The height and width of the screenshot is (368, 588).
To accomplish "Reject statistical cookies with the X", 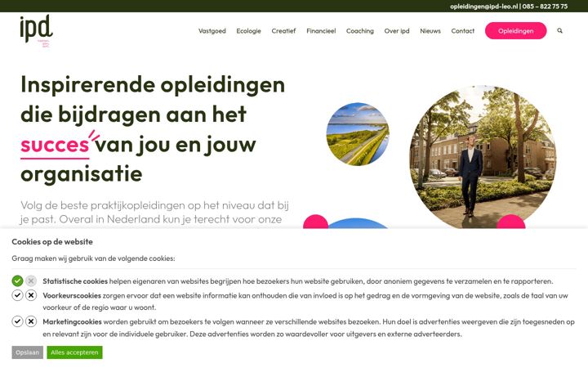I will (x=31, y=280).
